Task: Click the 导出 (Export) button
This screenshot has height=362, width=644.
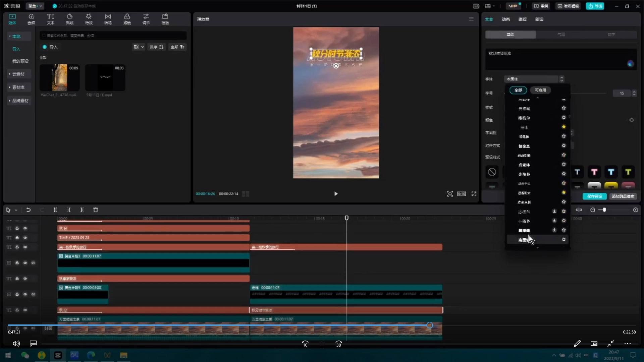Action: tap(595, 6)
